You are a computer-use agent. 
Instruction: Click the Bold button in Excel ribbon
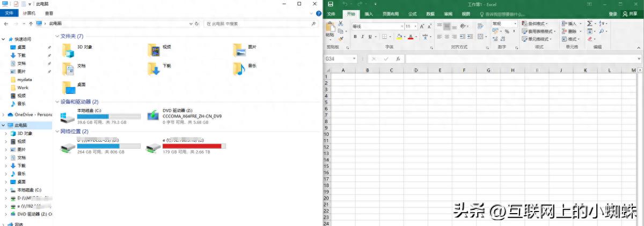[x=355, y=37]
